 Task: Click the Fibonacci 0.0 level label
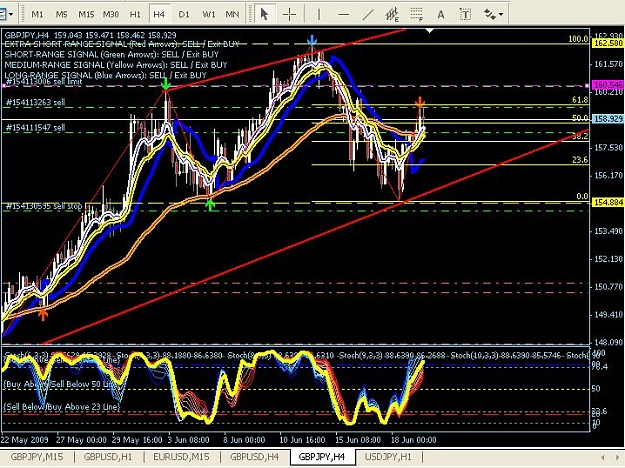582,196
